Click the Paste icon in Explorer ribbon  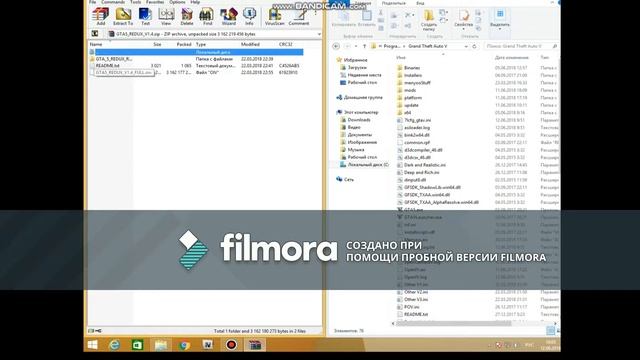tap(367, 19)
